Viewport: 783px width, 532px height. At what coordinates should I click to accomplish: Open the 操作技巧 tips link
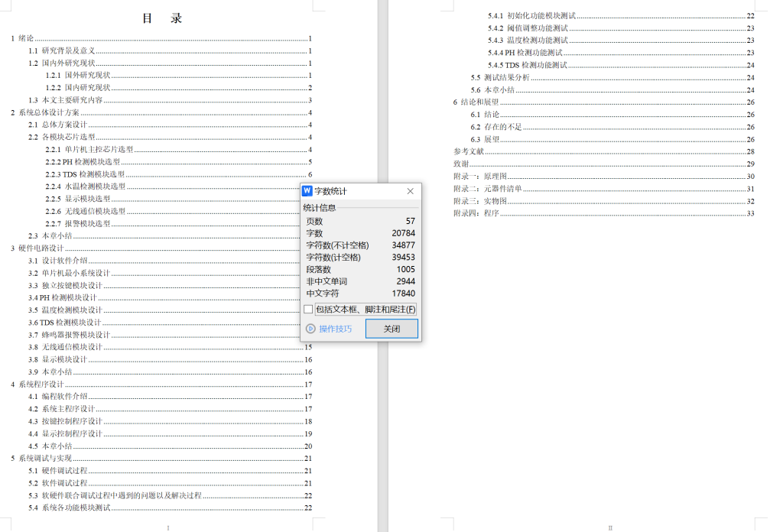point(335,328)
